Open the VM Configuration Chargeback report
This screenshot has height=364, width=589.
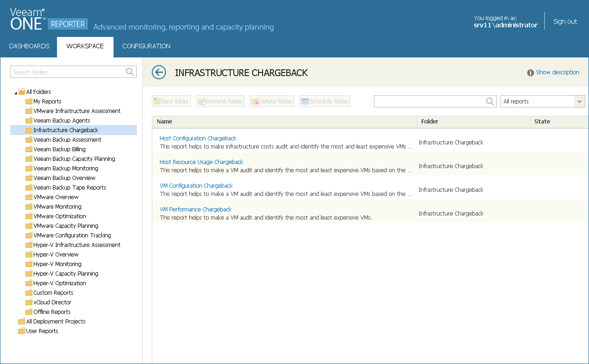tap(196, 185)
